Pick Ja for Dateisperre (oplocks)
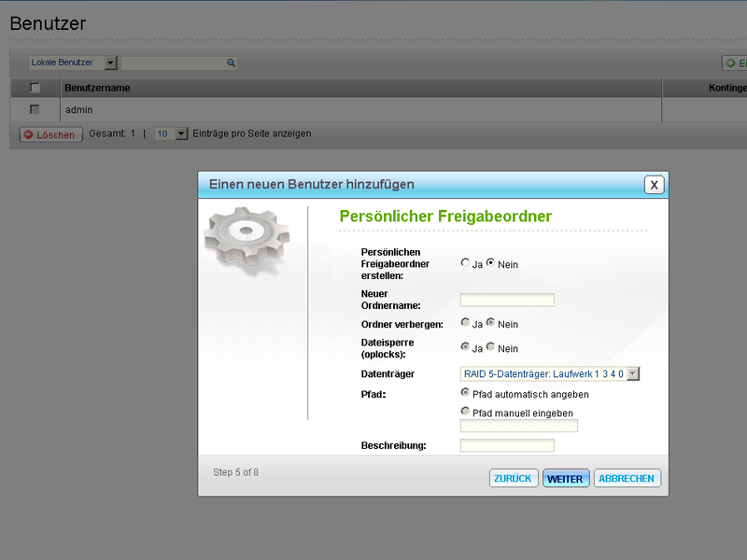The image size is (747, 560). [465, 346]
